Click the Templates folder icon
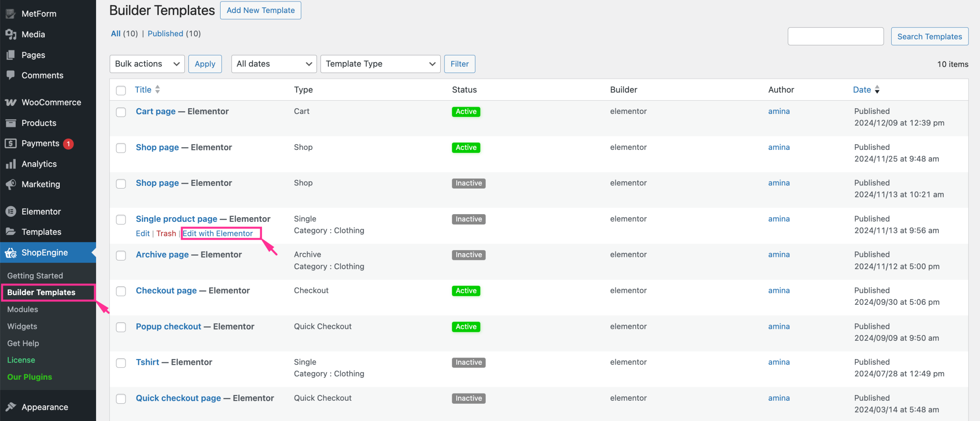The image size is (980, 421). tap(11, 232)
